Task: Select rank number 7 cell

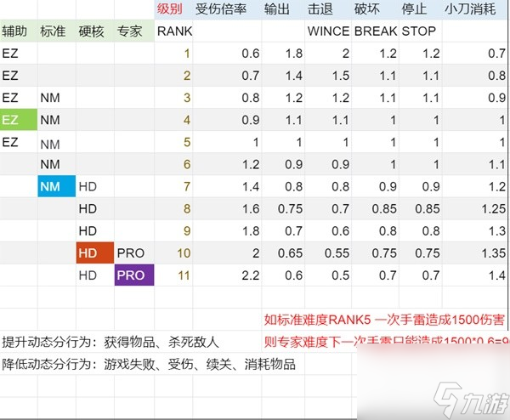Action: click(173, 186)
